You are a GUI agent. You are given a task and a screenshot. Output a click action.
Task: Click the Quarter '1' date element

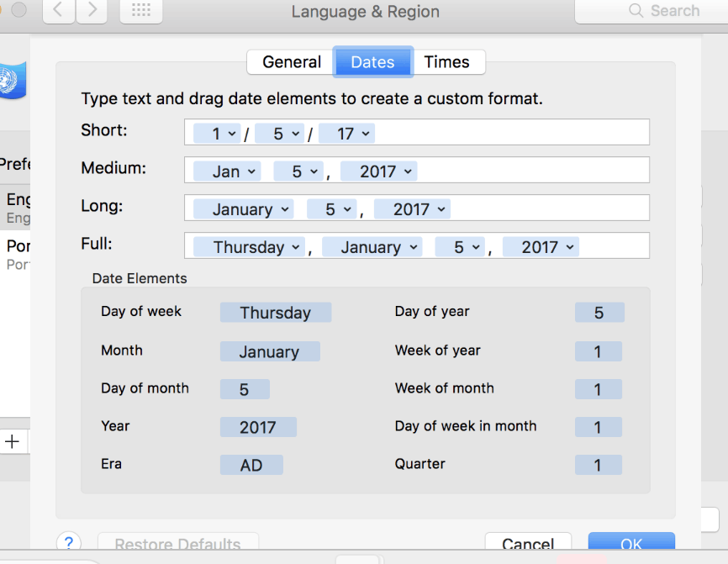598,465
